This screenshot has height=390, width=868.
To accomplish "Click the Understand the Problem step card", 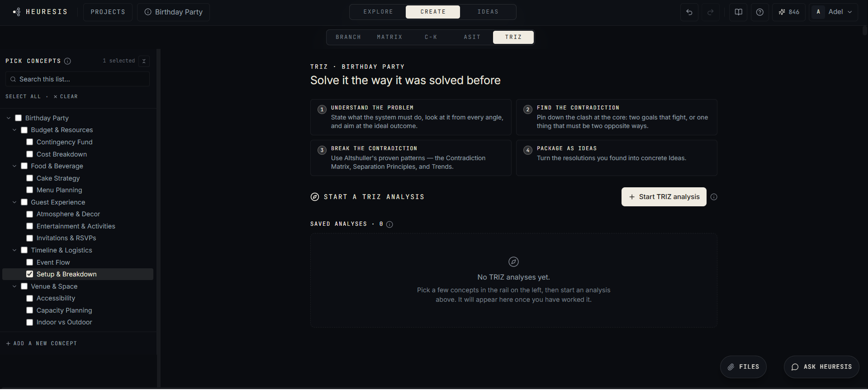I will click(411, 117).
